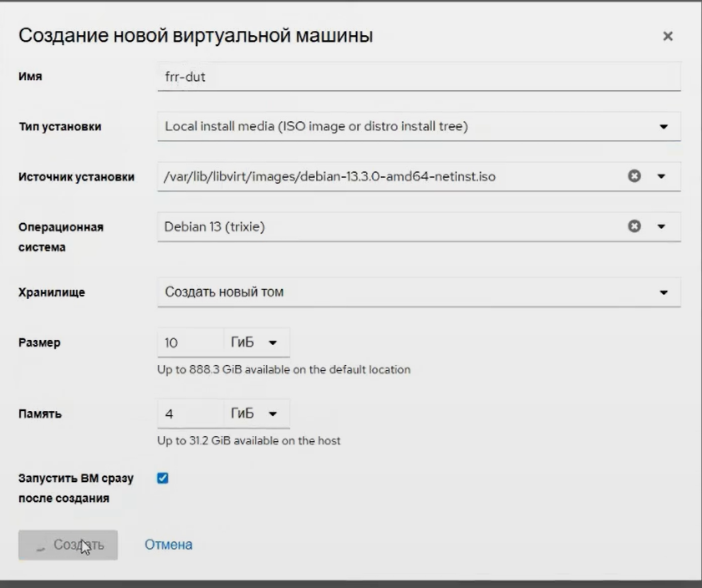Clear the Источник установки path with the X icon

[x=634, y=176]
